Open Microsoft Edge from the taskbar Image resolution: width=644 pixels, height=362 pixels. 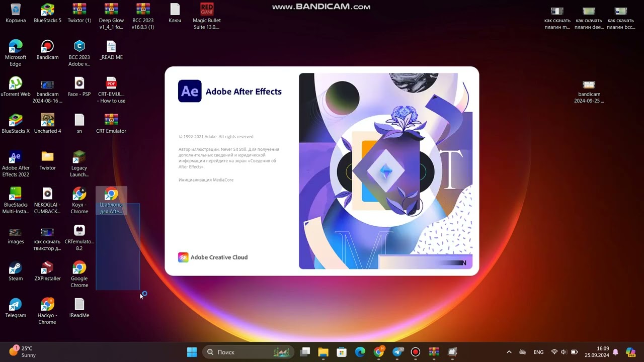click(360, 352)
